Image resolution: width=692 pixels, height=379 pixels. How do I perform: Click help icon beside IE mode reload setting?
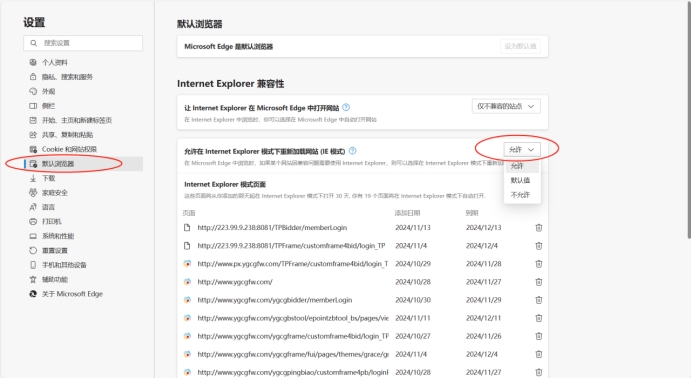(x=352, y=151)
